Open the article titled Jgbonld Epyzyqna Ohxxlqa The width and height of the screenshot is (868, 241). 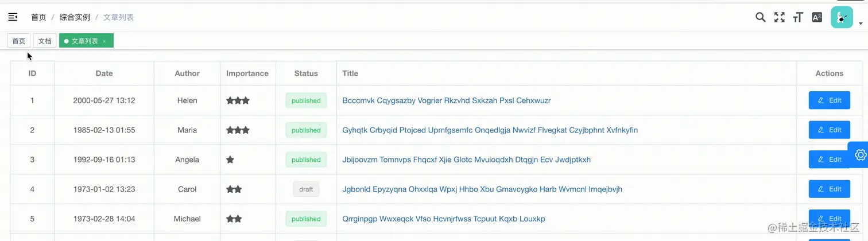(x=482, y=189)
